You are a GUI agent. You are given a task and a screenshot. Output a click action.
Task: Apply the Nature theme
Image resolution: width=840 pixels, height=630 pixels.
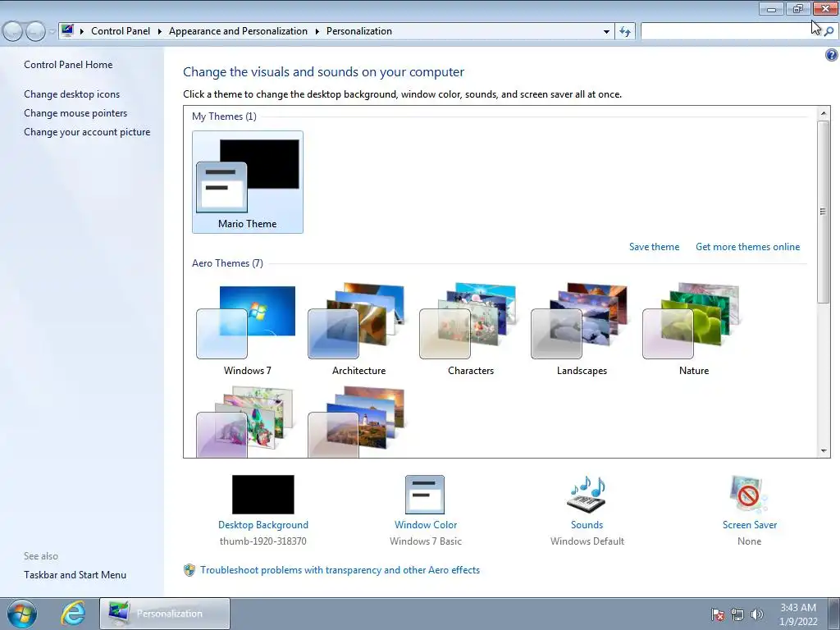(x=693, y=330)
